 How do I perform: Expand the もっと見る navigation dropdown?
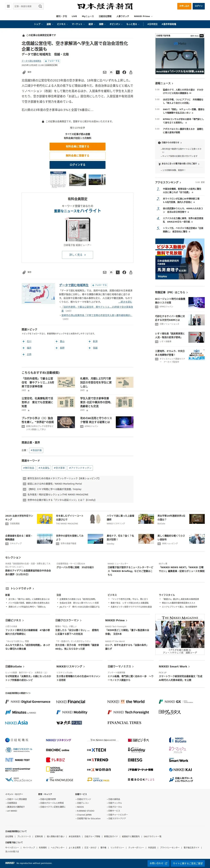coord(133,24)
